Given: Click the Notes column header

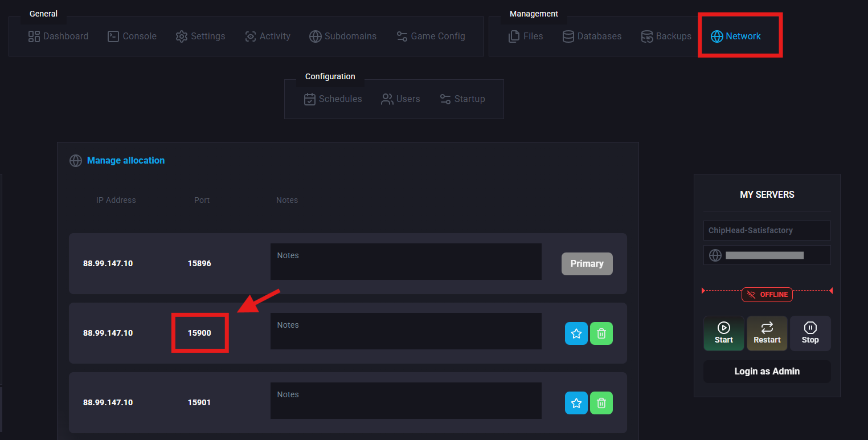Looking at the screenshot, I should point(287,200).
